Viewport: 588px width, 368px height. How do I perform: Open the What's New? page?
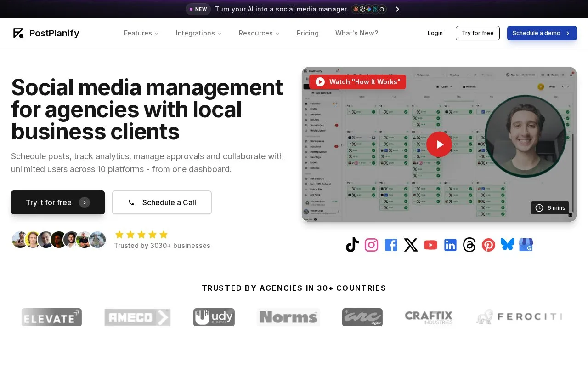[x=357, y=33]
